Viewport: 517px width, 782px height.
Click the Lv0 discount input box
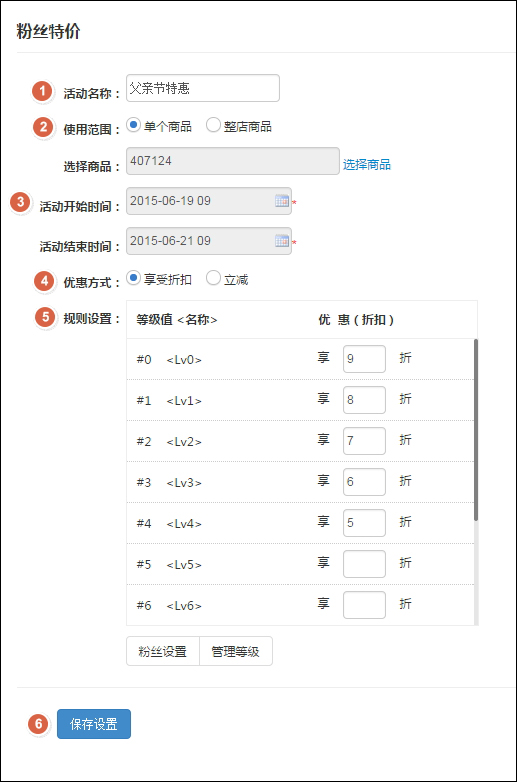point(364,359)
